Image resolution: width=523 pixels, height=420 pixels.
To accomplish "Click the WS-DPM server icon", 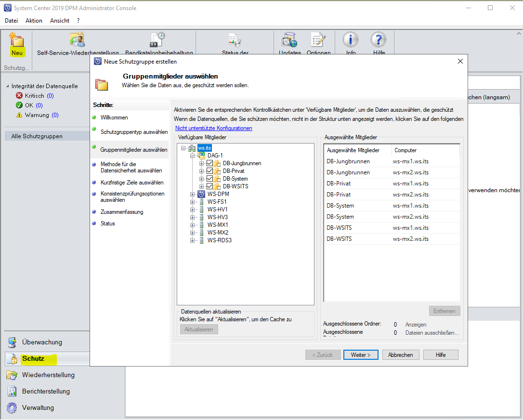I will [201, 194].
